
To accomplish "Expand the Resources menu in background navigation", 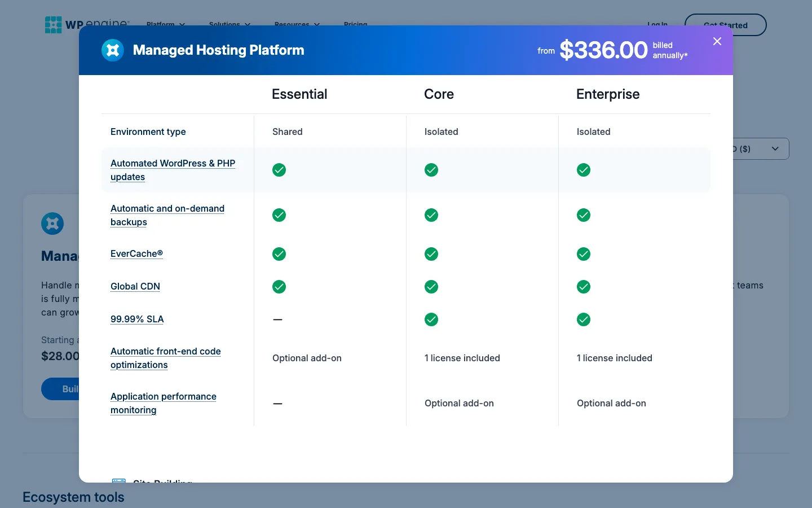I will click(297, 24).
